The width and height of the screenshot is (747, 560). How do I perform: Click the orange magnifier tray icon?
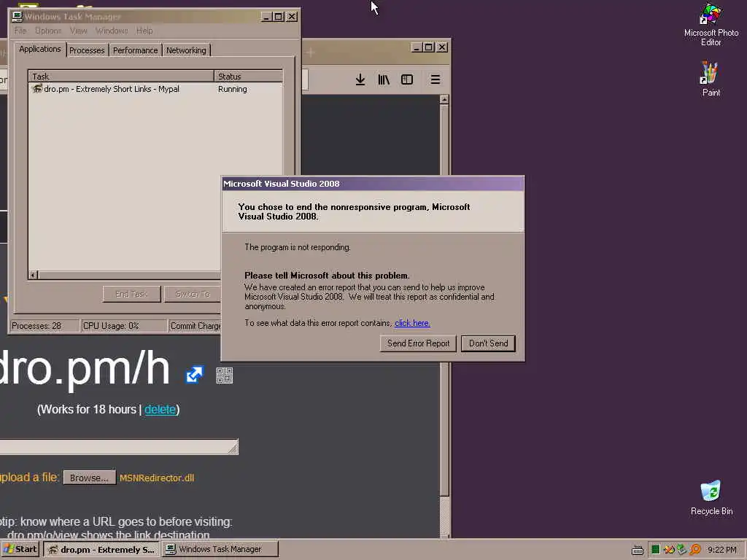[695, 550]
